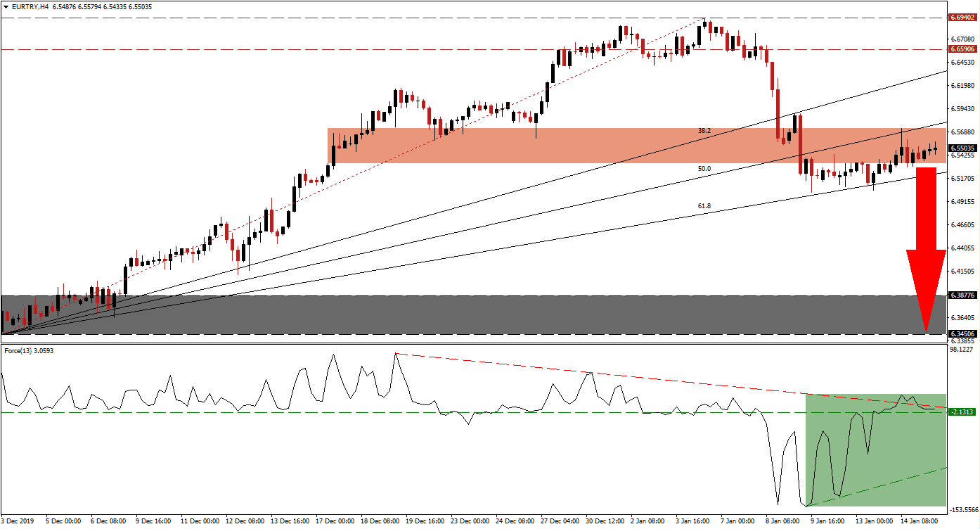Select the green rectangle in Force panel
The width and height of the screenshot is (980, 529).
875,450
